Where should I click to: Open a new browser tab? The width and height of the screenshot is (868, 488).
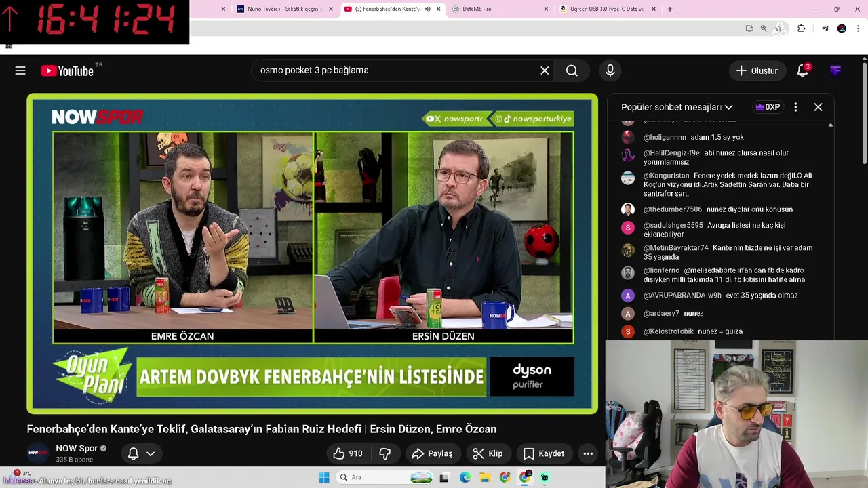point(670,9)
